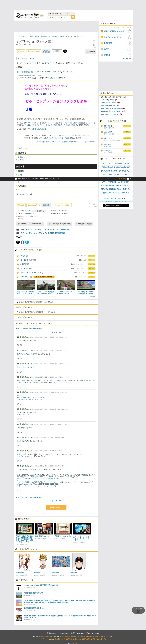146x644 pixels.
Task: Share the article via Facebook icon
Action: [x=23, y=242]
